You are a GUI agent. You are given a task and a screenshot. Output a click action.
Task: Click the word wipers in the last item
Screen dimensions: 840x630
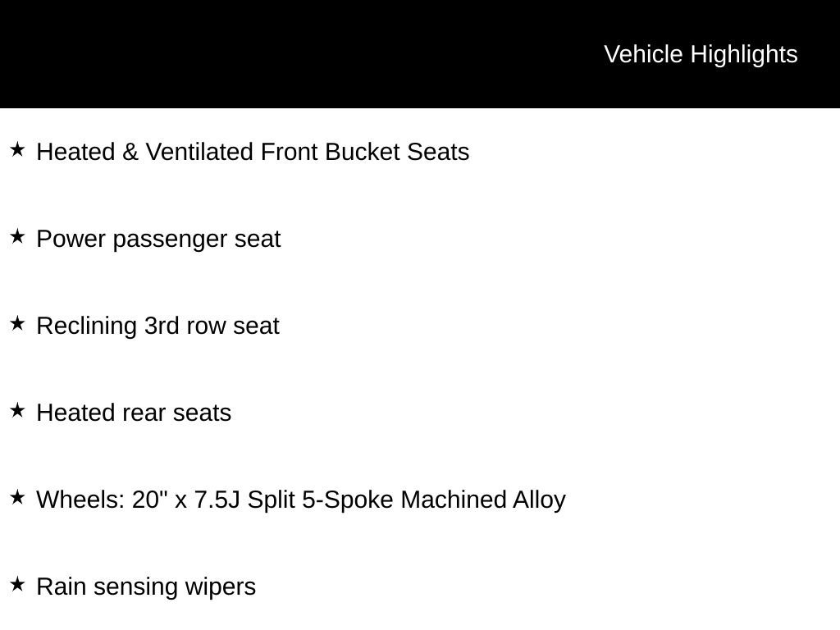coord(220,587)
